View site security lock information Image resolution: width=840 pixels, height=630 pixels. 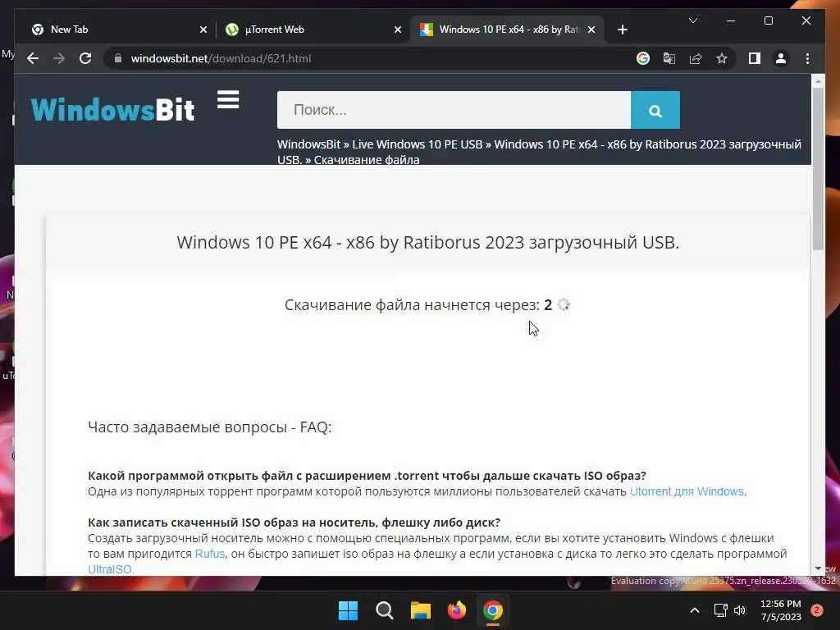(118, 58)
